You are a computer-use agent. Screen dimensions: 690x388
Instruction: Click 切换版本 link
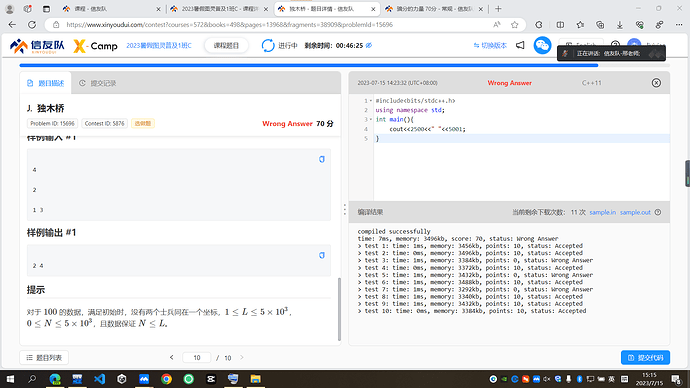coord(490,45)
